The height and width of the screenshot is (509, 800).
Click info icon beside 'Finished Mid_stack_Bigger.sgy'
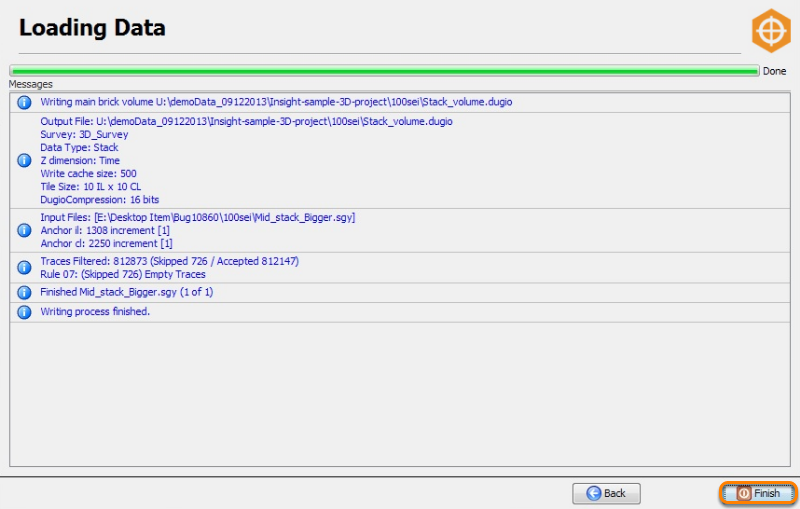24,293
